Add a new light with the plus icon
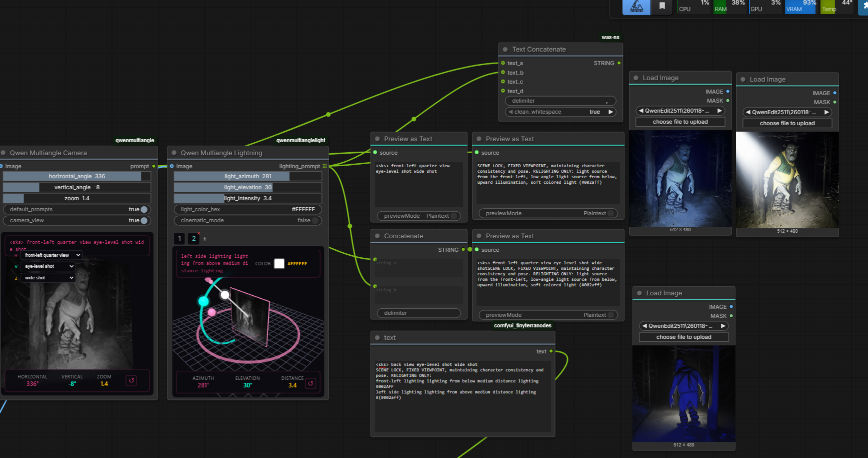The height and width of the screenshot is (458, 868). (x=204, y=239)
